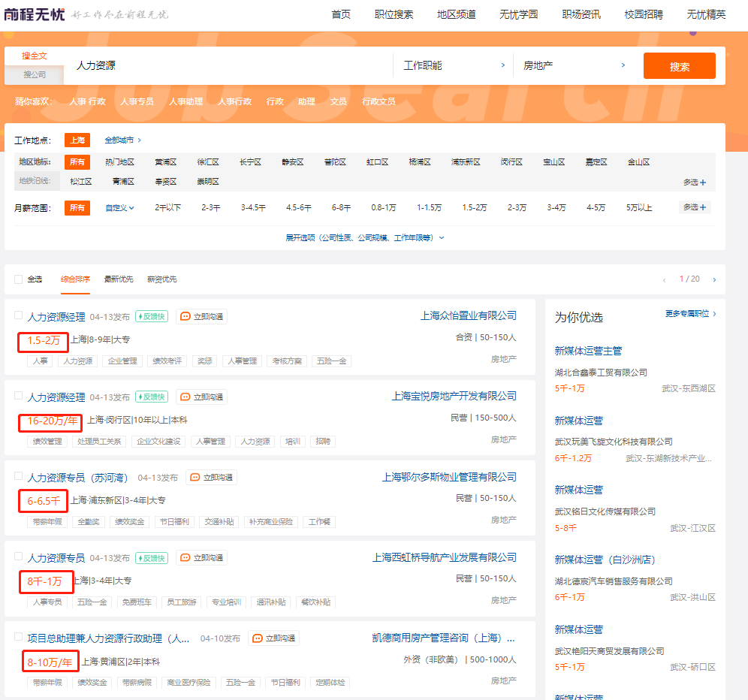Open the 房地产 industry dropdown
Viewport: 748px width, 700px height.
[x=575, y=65]
